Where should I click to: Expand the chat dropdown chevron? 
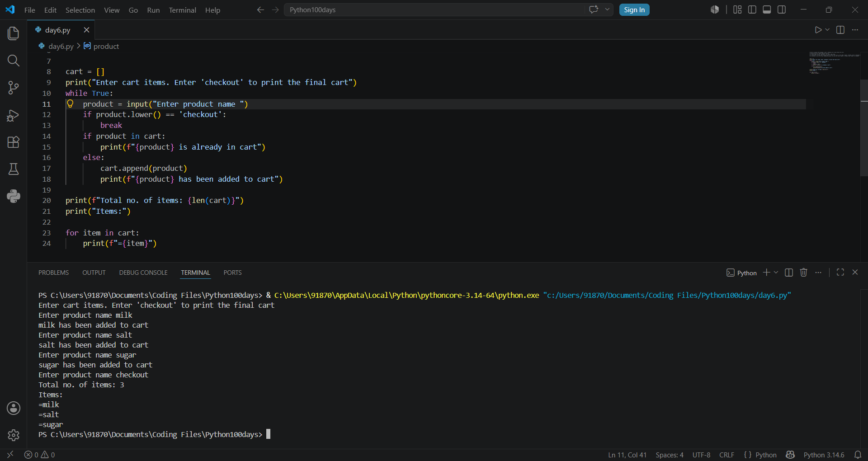point(607,9)
